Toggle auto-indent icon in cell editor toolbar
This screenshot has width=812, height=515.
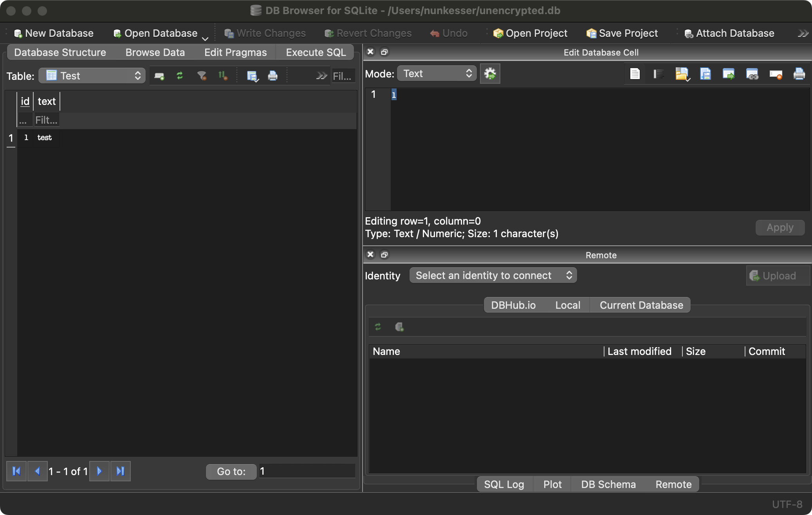(x=658, y=74)
